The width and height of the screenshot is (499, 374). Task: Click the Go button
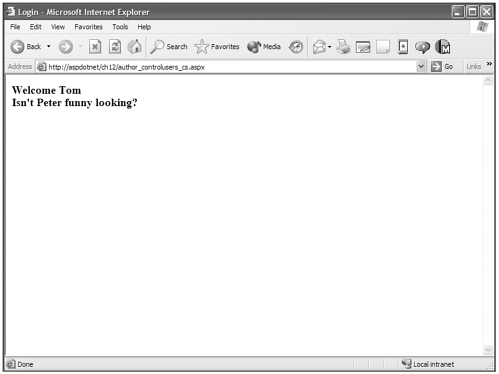442,67
